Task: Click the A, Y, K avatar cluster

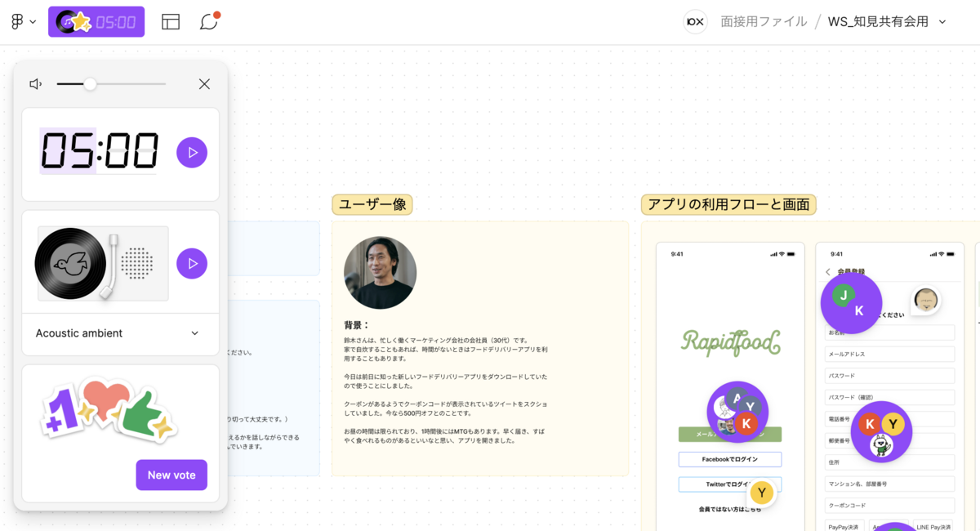Action: point(737,412)
